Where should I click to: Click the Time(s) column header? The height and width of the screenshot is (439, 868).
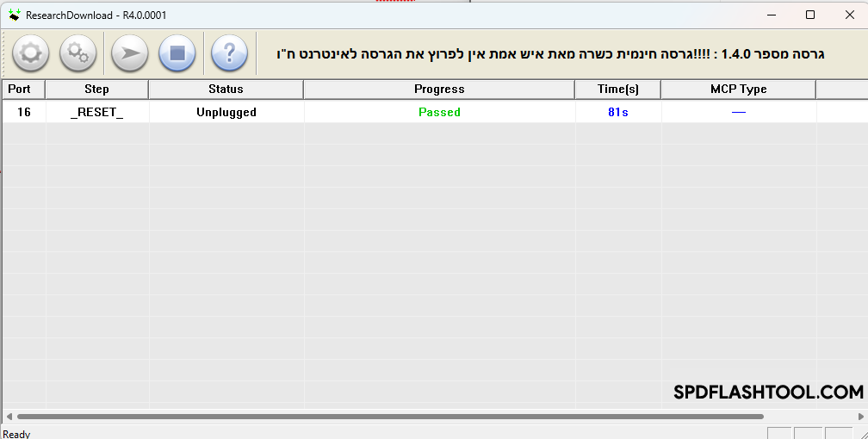tap(618, 89)
